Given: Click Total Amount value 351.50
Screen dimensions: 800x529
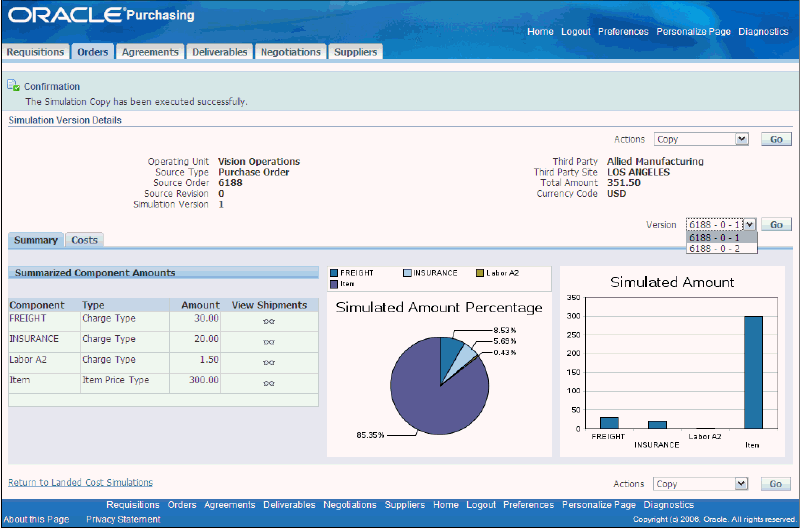Looking at the screenshot, I should pyautogui.click(x=623, y=183).
